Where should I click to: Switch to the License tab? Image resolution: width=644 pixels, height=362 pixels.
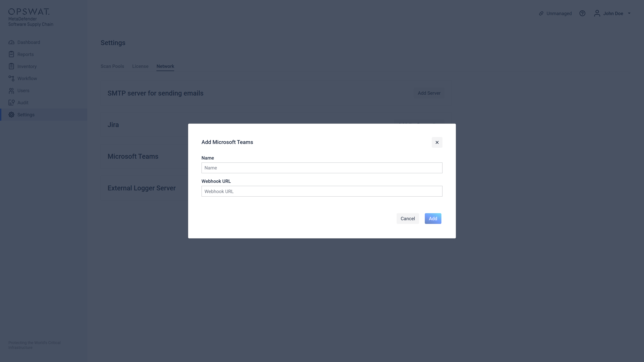tap(140, 66)
